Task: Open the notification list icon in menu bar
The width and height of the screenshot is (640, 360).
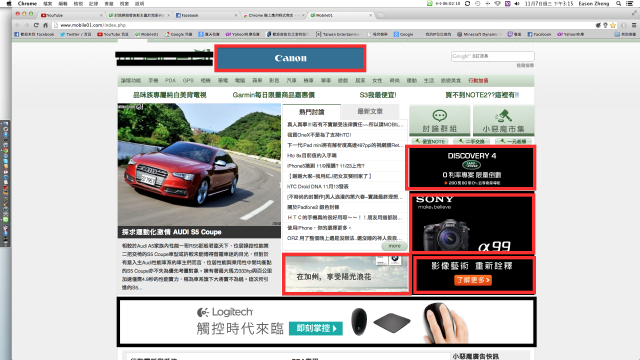Action: click(630, 3)
